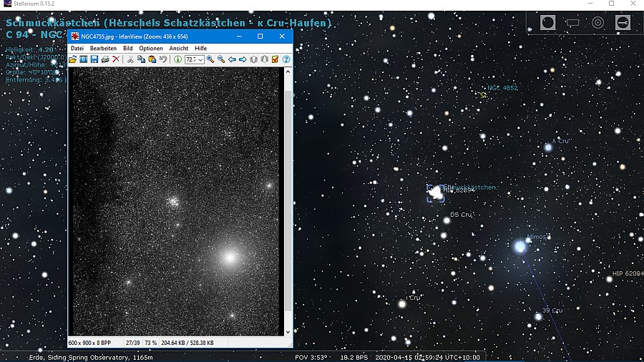Screen dimensions: 644x362
Task: Open the Bearbeiten menu
Action: pyautogui.click(x=103, y=48)
